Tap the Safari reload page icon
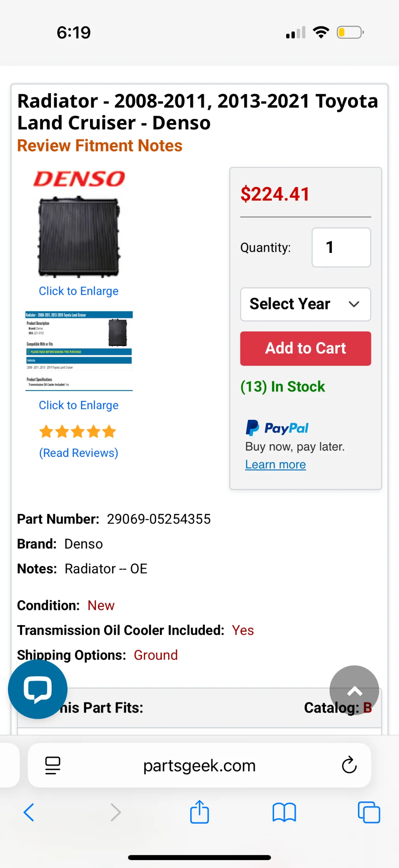Screen dimensions: 399x868 [x=349, y=765]
